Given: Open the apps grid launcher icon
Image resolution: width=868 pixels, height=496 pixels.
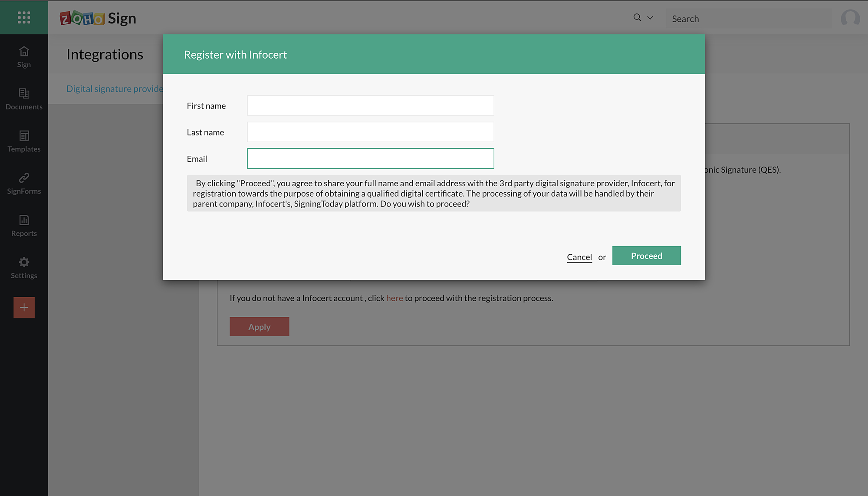Looking at the screenshot, I should tap(24, 17).
